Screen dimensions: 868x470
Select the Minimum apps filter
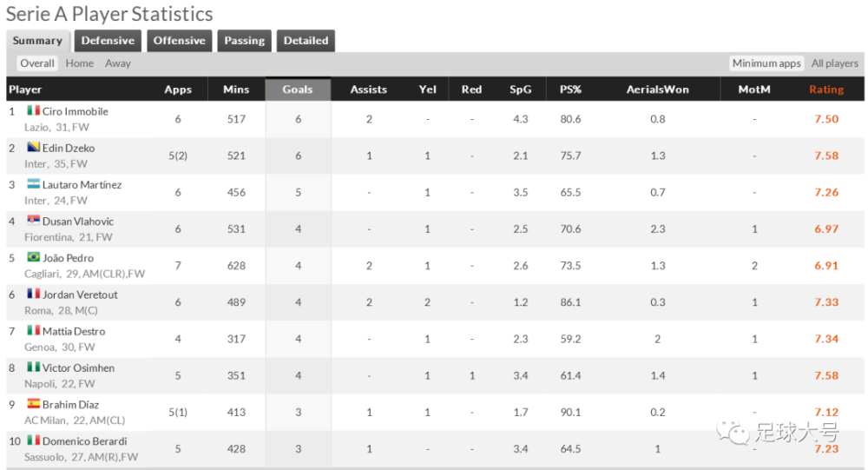[x=766, y=63]
